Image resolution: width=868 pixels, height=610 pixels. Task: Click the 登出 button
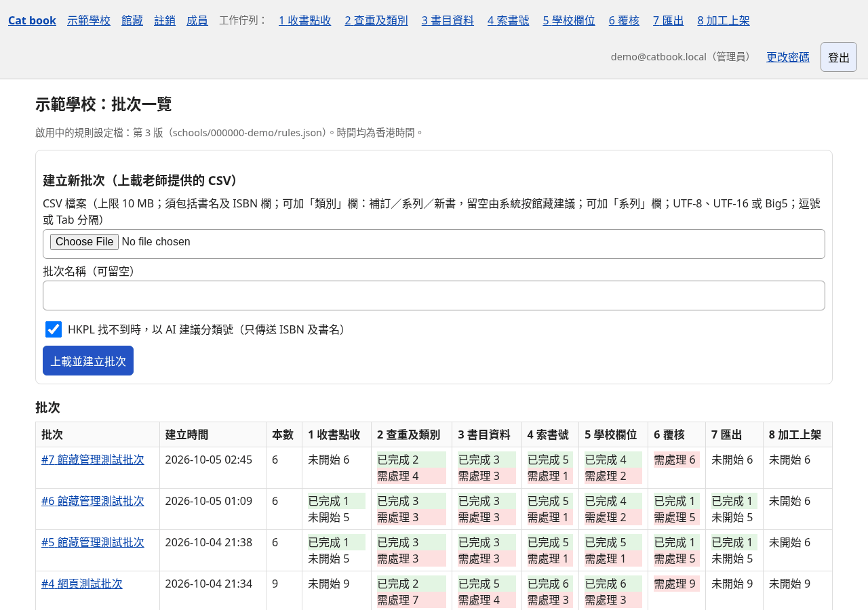click(839, 57)
